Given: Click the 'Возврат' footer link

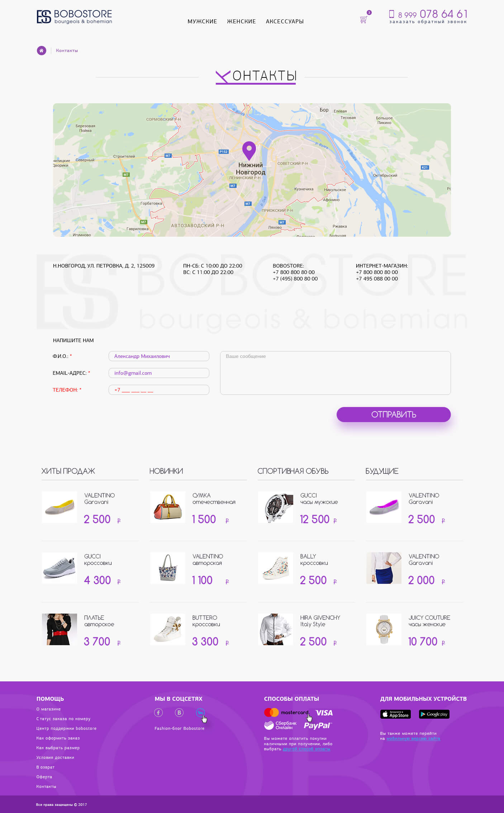Looking at the screenshot, I should 46,767.
